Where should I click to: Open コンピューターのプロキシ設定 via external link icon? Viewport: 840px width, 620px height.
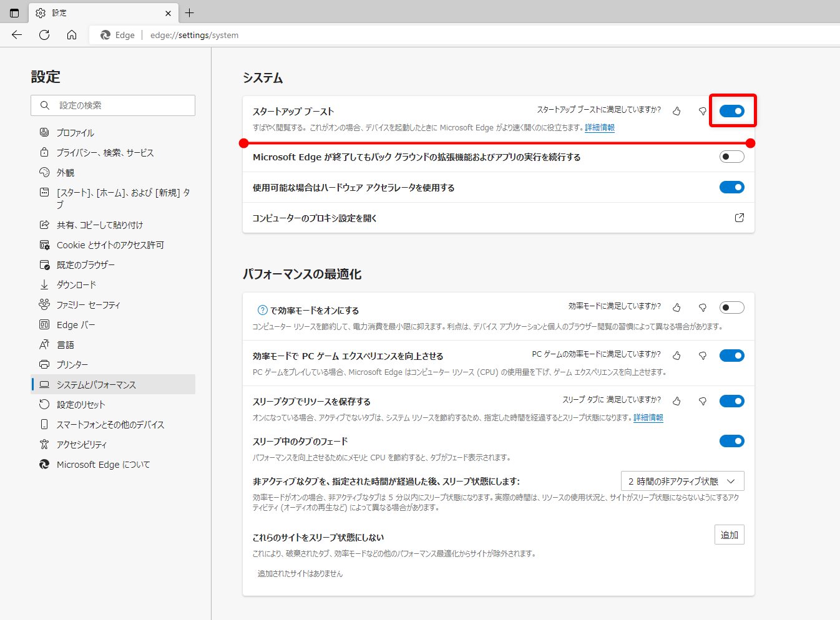[x=739, y=218]
